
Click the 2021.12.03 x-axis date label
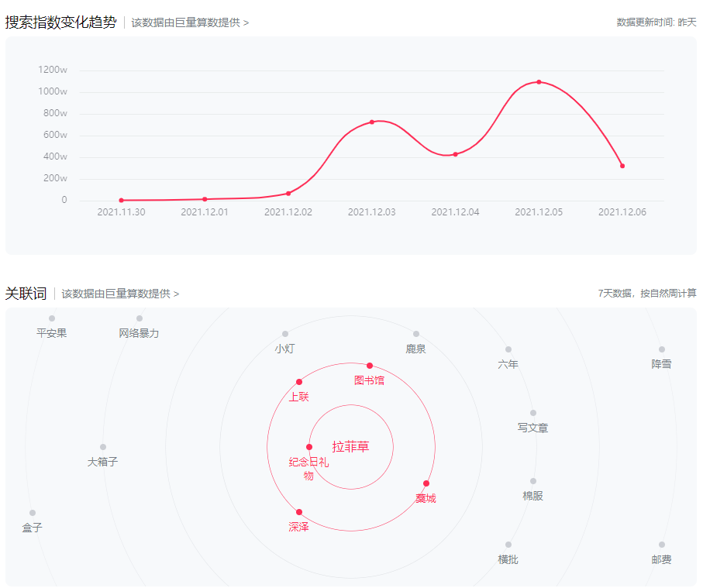(372, 212)
